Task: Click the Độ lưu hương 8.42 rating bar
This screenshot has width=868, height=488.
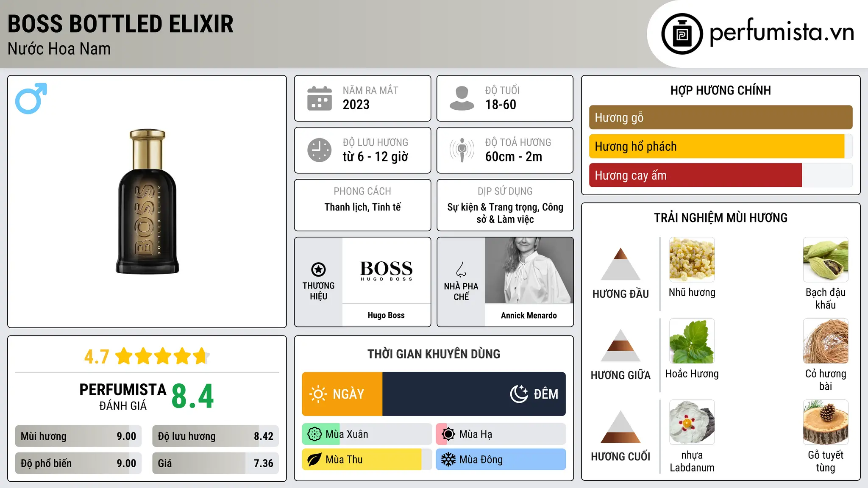Action: pos(215,436)
